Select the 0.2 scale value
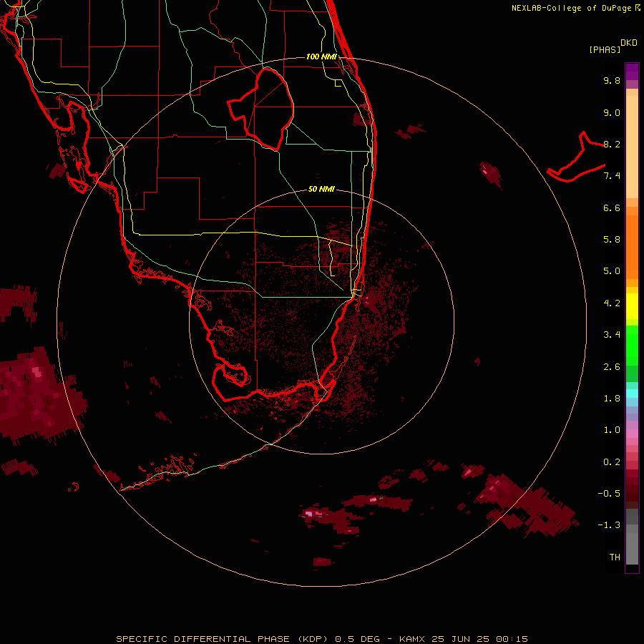Image resolution: width=644 pixels, height=644 pixels. (x=612, y=462)
